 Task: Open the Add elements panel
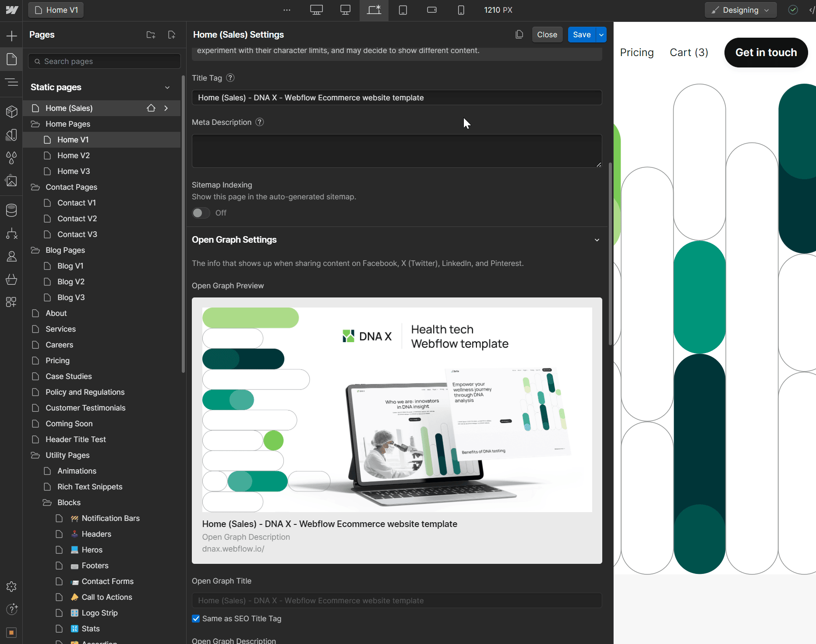(x=12, y=36)
